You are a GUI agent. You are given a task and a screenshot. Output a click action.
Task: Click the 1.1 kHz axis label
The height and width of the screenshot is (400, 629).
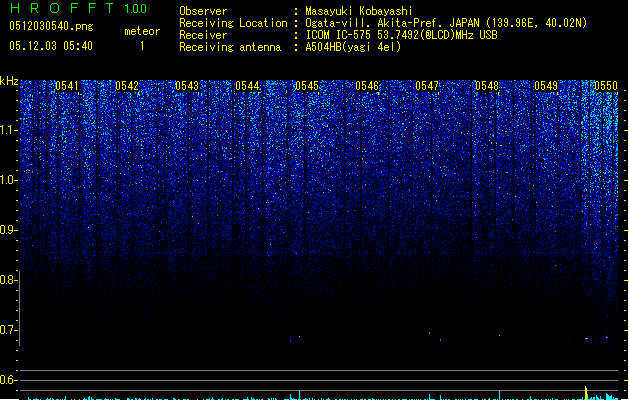[x=8, y=130]
